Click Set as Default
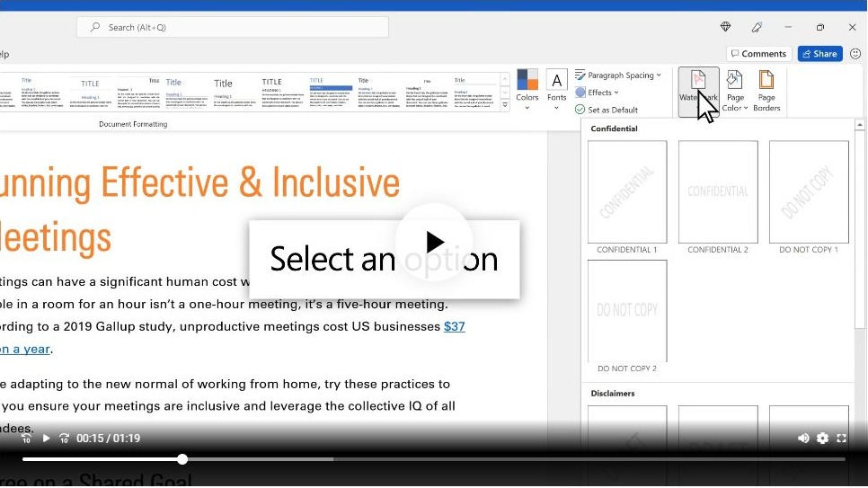Image resolution: width=868 pixels, height=488 pixels. click(x=607, y=110)
